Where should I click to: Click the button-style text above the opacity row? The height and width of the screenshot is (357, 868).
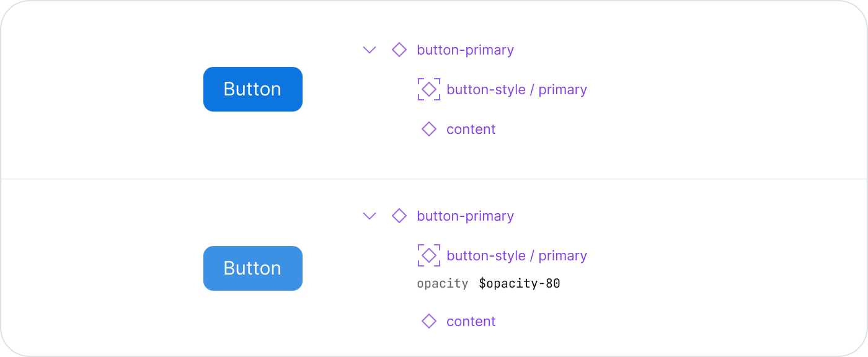coord(485,256)
